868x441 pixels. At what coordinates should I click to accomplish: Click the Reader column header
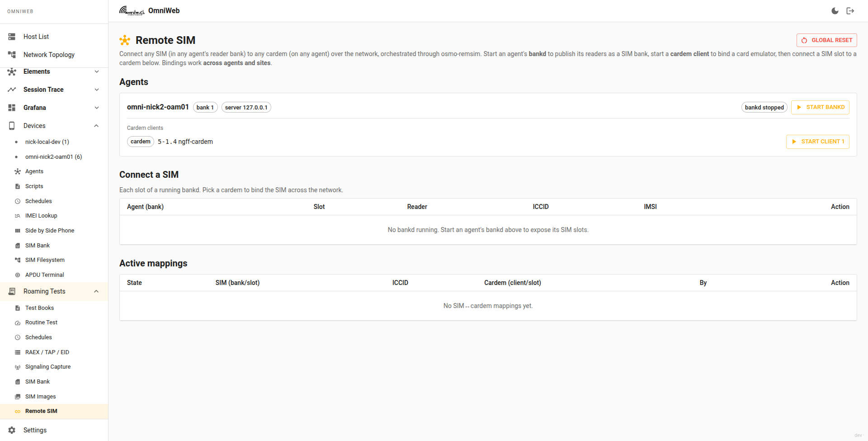(417, 207)
